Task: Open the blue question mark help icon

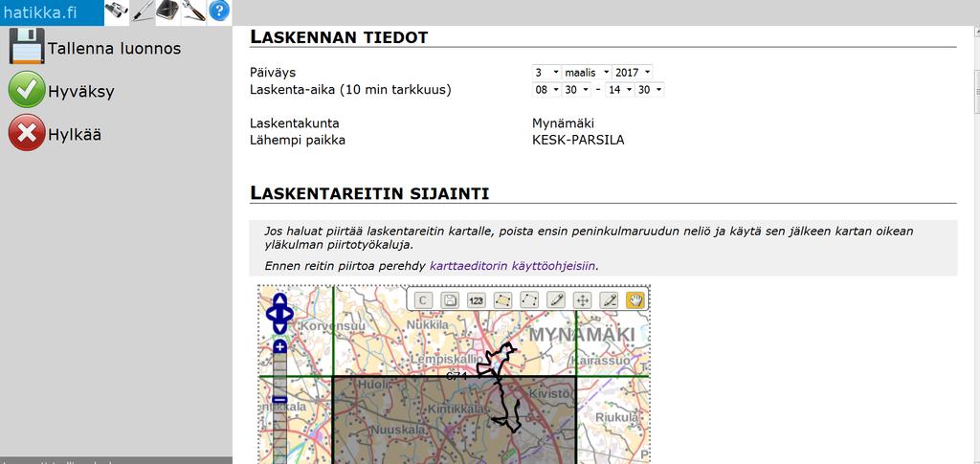Action: click(219, 11)
